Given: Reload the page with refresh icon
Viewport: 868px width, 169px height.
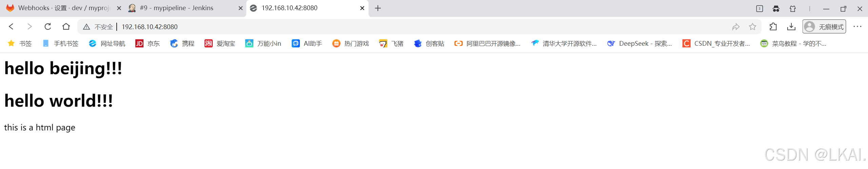Looking at the screenshot, I should tap(48, 26).
